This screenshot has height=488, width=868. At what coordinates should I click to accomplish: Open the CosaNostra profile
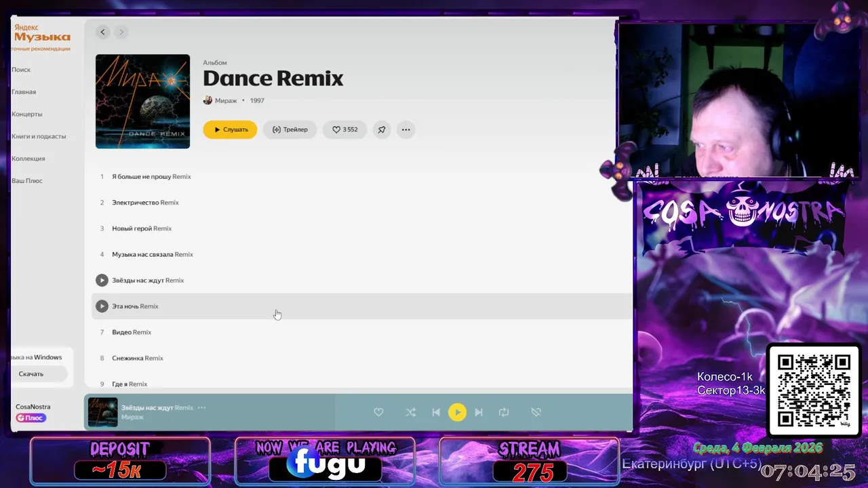pos(33,407)
